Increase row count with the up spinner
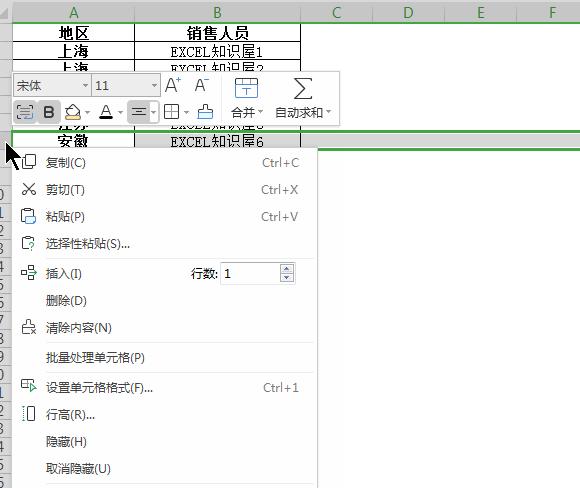The height and width of the screenshot is (488, 580). 287,269
